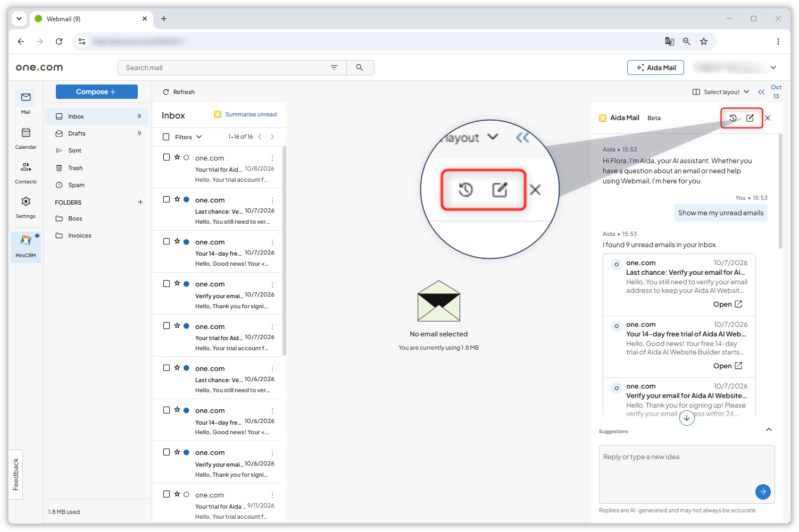Image resolution: width=799 pixels, height=532 pixels.
Task: Open Oct 13 calendar date widget
Action: coord(776,91)
